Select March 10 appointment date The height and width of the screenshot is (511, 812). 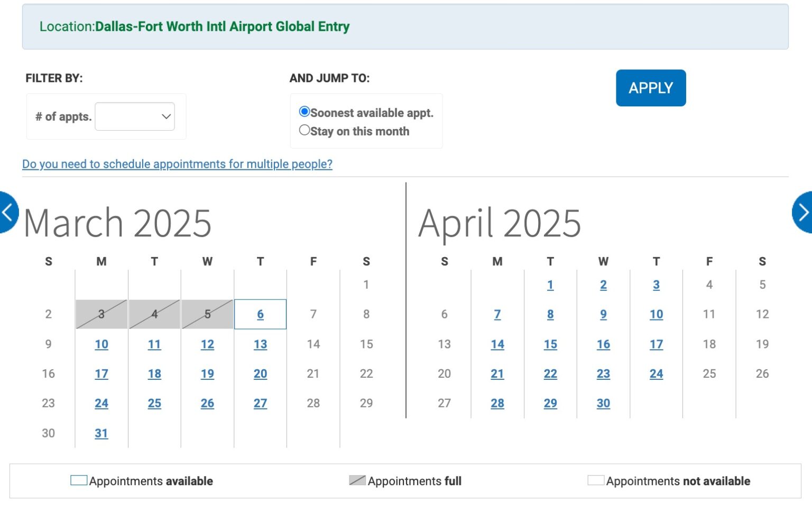point(101,344)
